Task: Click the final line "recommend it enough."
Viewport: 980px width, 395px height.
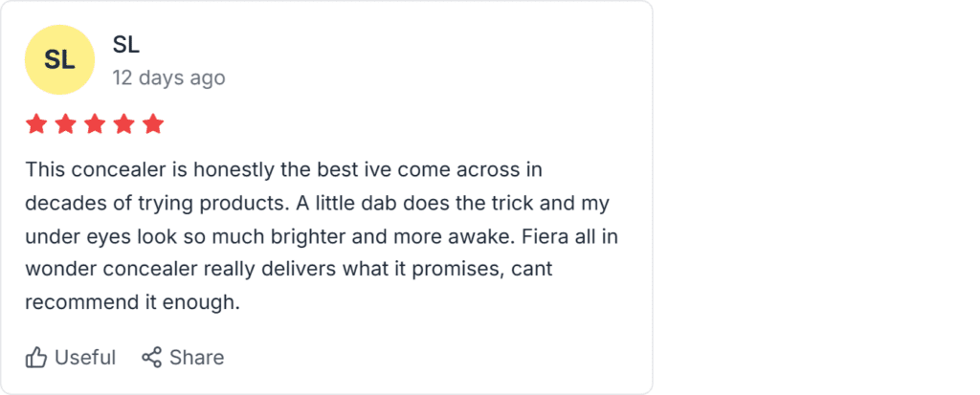Action: pyautogui.click(x=131, y=304)
